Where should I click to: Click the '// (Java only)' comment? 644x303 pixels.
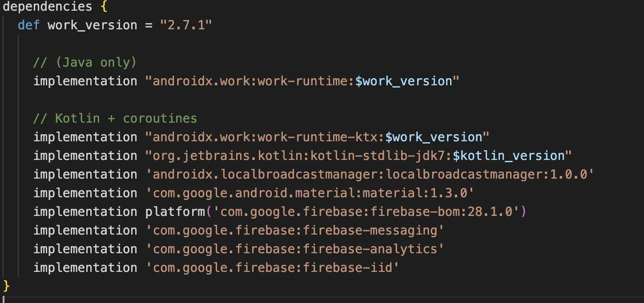(x=85, y=62)
